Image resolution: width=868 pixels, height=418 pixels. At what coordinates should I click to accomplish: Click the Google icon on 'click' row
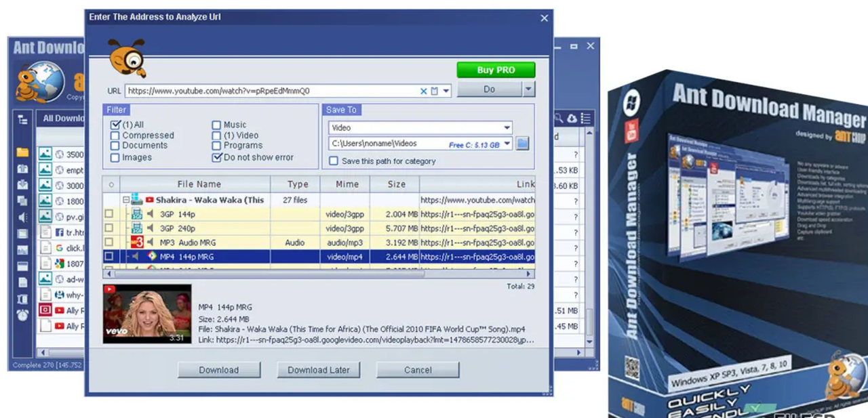[59, 248]
